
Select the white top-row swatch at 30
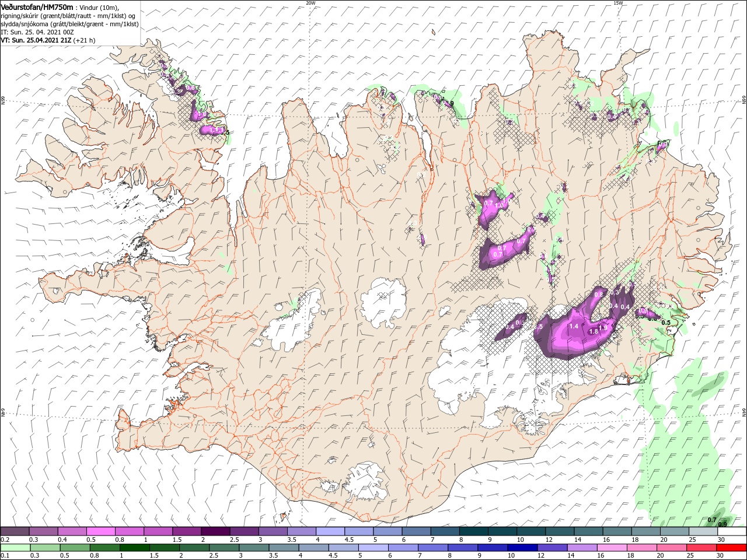pyautogui.click(x=732, y=531)
